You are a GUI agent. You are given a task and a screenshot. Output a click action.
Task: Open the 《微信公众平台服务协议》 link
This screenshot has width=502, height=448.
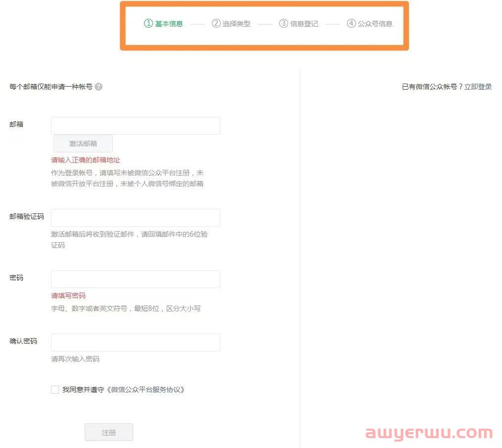[x=145, y=390]
